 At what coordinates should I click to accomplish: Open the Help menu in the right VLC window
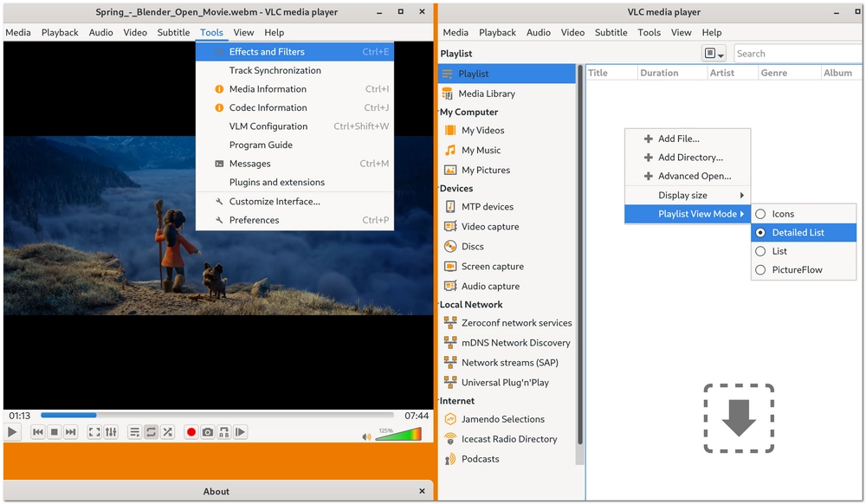coord(711,33)
